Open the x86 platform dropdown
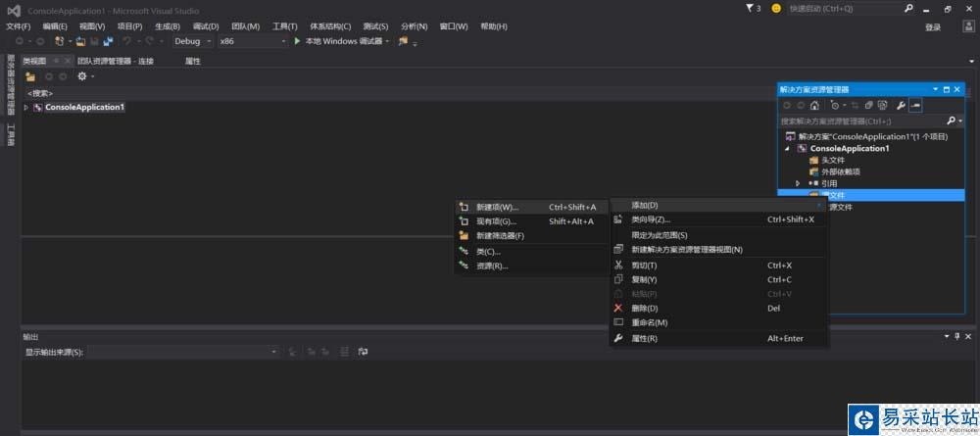Viewport: 980px width, 436px height. (x=251, y=41)
